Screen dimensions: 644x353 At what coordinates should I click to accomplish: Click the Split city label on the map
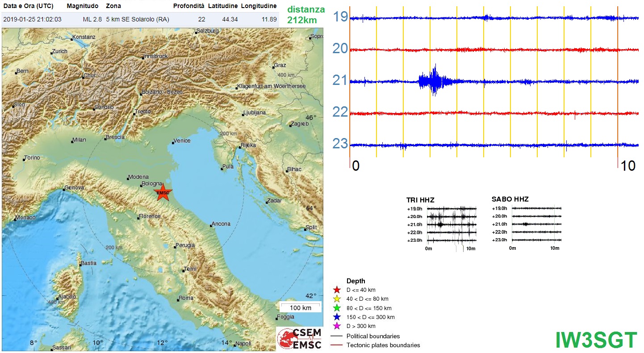[x=312, y=227]
